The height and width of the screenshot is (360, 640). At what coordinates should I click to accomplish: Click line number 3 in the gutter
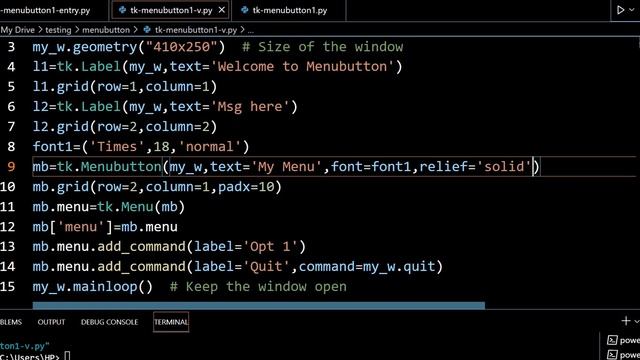11,47
